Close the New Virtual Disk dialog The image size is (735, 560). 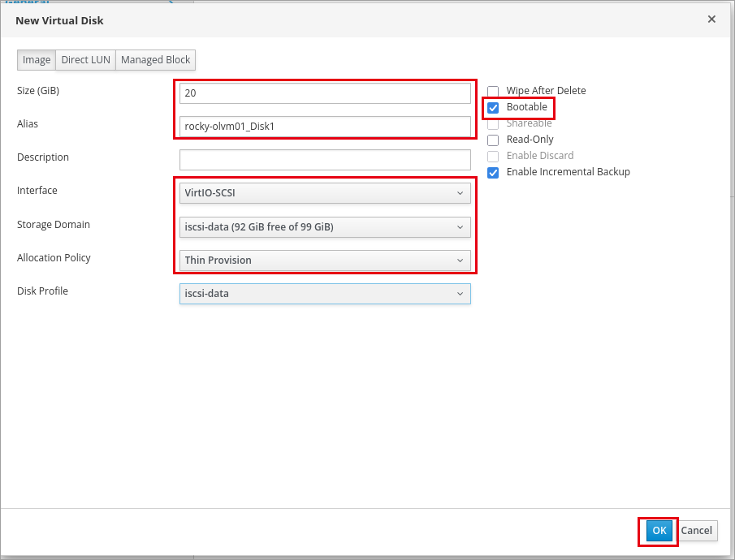point(711,19)
